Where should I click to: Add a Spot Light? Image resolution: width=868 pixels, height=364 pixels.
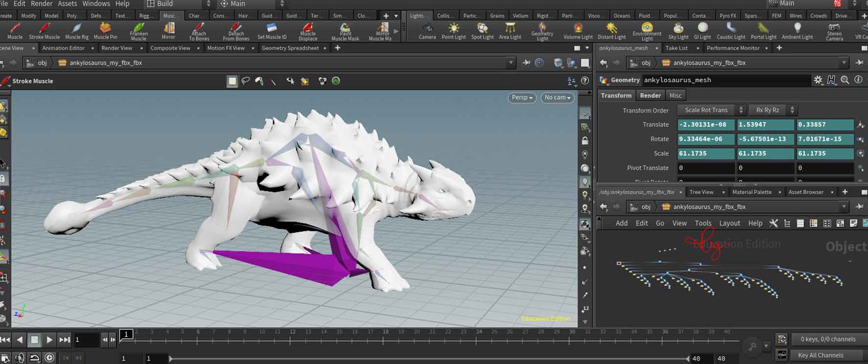(x=482, y=31)
